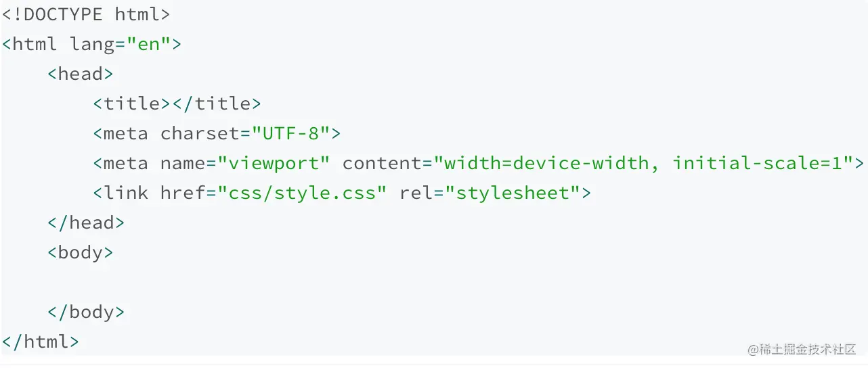Viewport: 868px width, 368px height.
Task: Select the "stylesheet" rel value
Action: (x=512, y=193)
